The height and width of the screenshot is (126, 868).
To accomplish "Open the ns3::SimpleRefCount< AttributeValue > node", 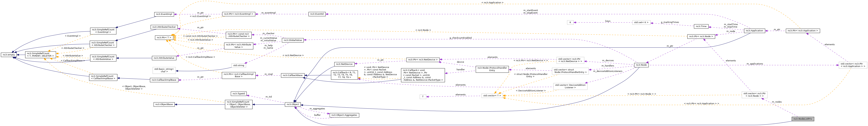I will (x=103, y=58).
